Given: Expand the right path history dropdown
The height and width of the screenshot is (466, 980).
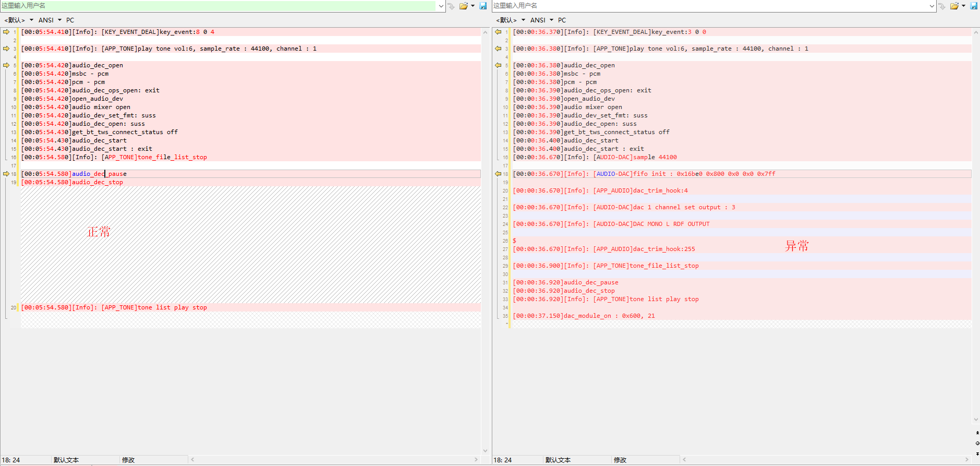Looking at the screenshot, I should pos(932,6).
